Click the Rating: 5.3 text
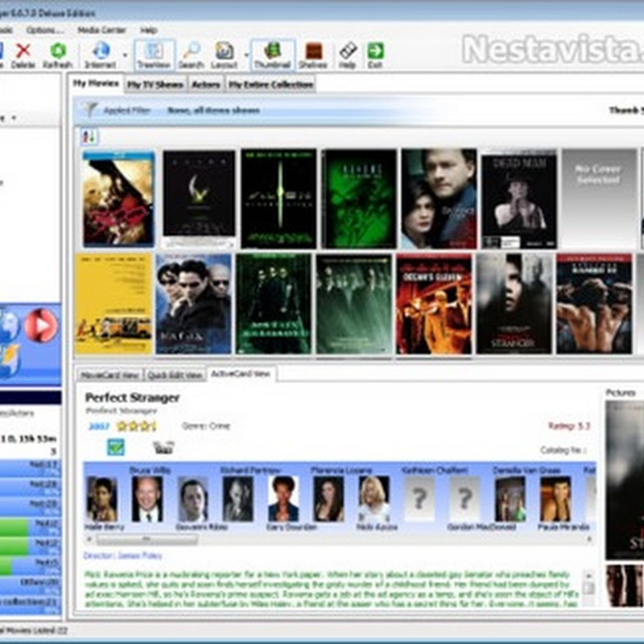The width and height of the screenshot is (644, 644). coord(569,426)
